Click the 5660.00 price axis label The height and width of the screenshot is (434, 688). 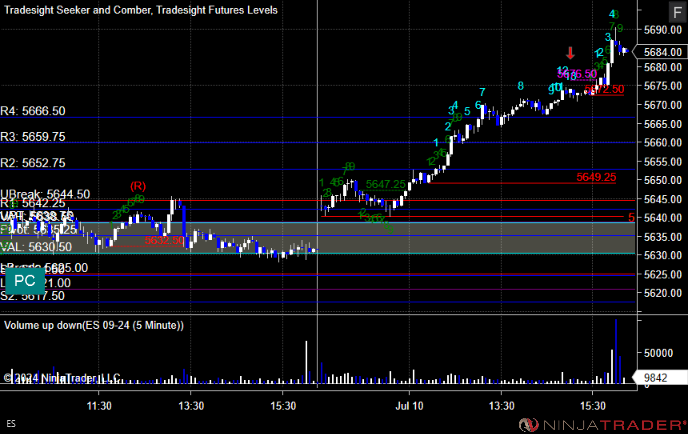coord(663,143)
